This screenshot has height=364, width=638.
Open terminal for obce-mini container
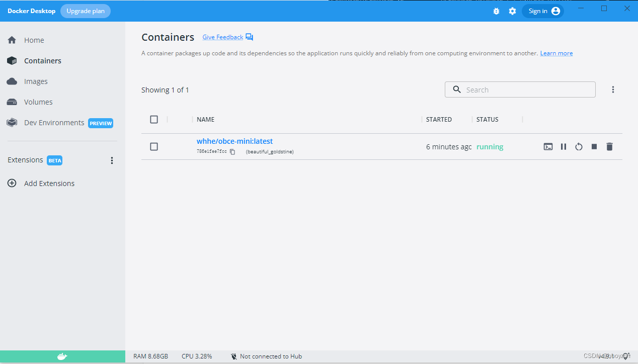tap(548, 147)
